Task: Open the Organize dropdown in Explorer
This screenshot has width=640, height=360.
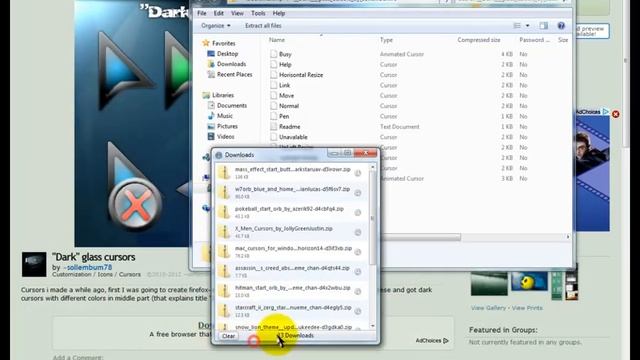Action: pos(216,26)
